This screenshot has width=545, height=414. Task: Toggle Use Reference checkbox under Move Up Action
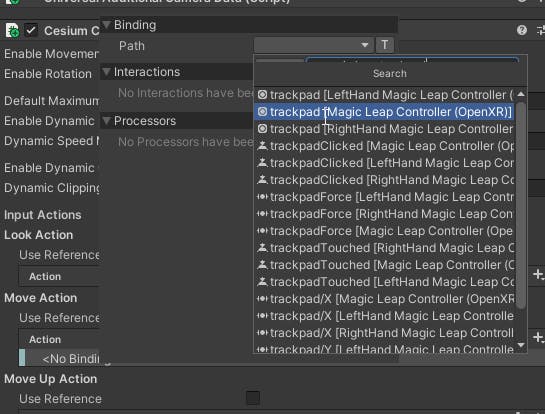point(253,398)
